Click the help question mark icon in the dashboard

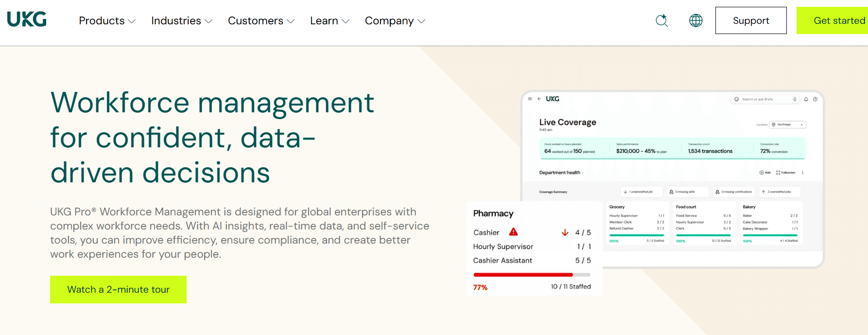tap(816, 99)
